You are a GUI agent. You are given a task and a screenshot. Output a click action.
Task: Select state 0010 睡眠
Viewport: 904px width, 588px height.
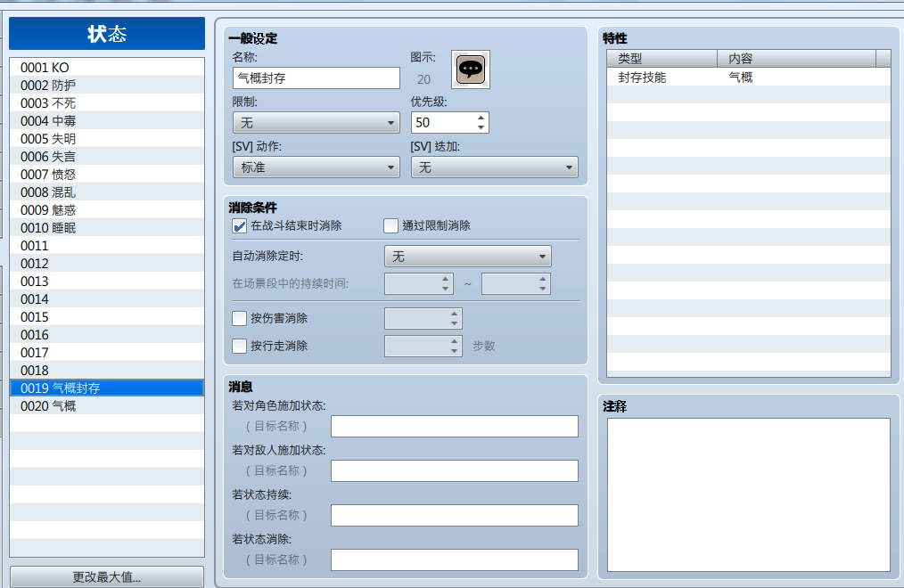pyautogui.click(x=107, y=228)
